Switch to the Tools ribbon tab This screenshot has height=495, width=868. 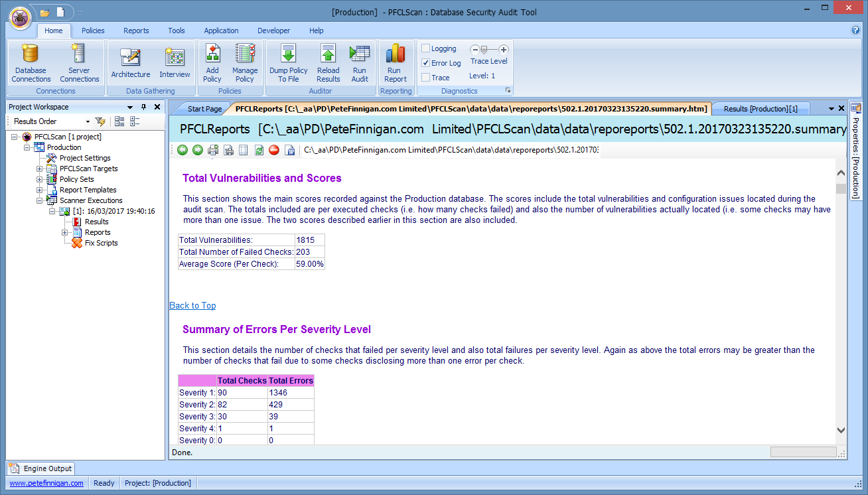point(177,31)
